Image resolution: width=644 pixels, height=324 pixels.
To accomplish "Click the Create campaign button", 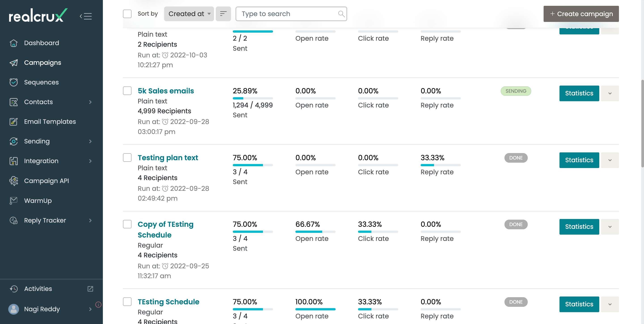I will [581, 14].
